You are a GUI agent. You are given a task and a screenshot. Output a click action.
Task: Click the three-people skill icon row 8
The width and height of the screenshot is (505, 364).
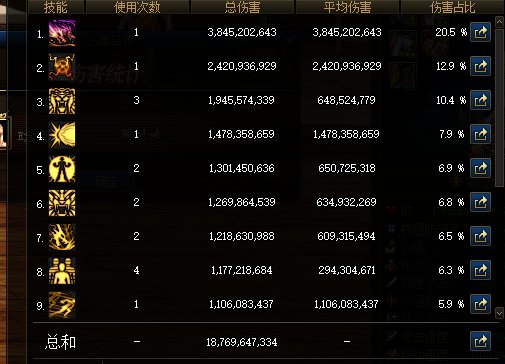coord(62,271)
